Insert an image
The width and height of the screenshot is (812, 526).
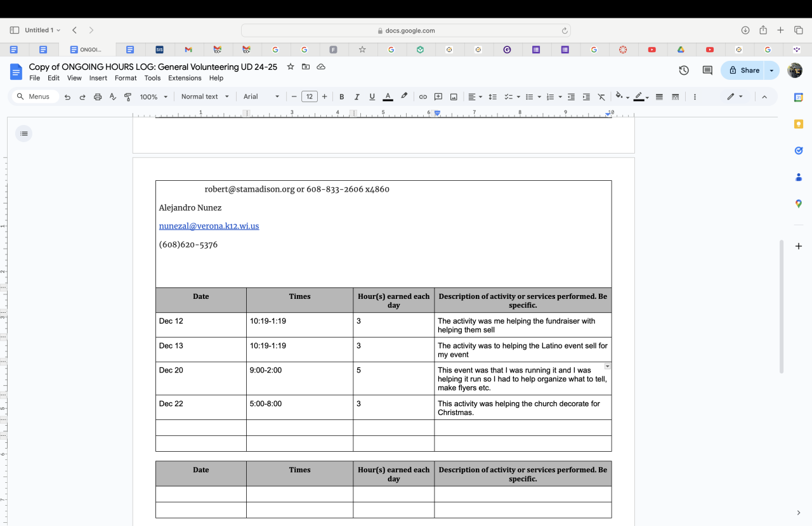click(x=454, y=97)
